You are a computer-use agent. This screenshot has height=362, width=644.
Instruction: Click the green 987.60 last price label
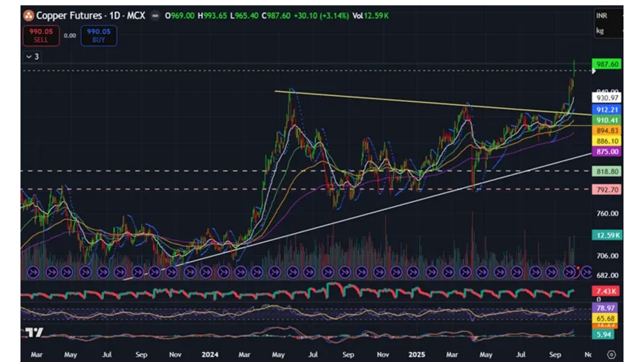607,64
